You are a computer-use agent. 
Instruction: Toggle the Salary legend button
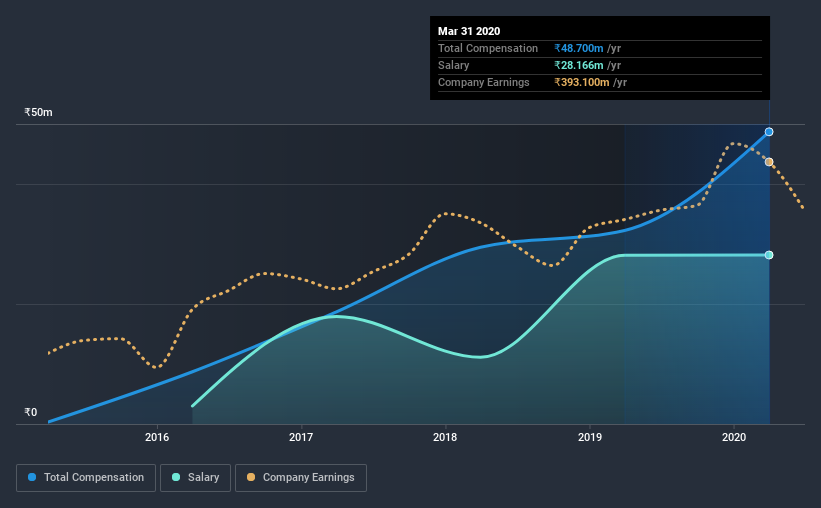(195, 478)
